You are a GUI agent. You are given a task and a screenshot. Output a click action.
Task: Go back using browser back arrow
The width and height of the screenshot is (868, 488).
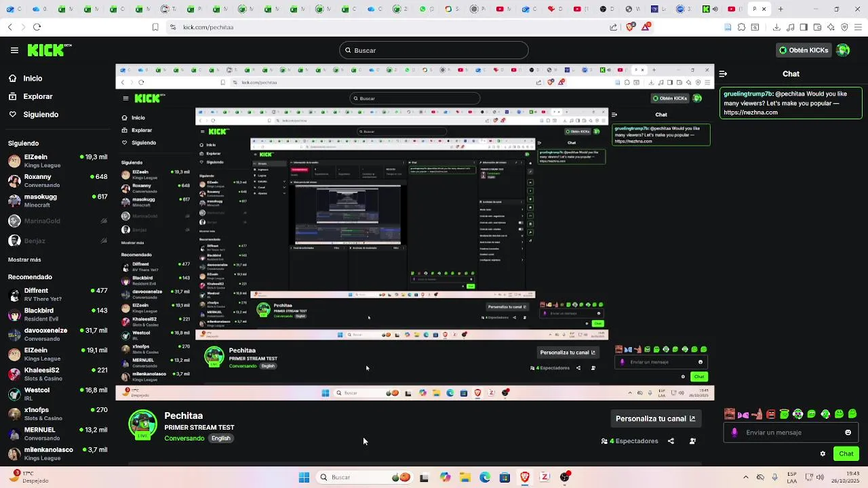[9, 27]
